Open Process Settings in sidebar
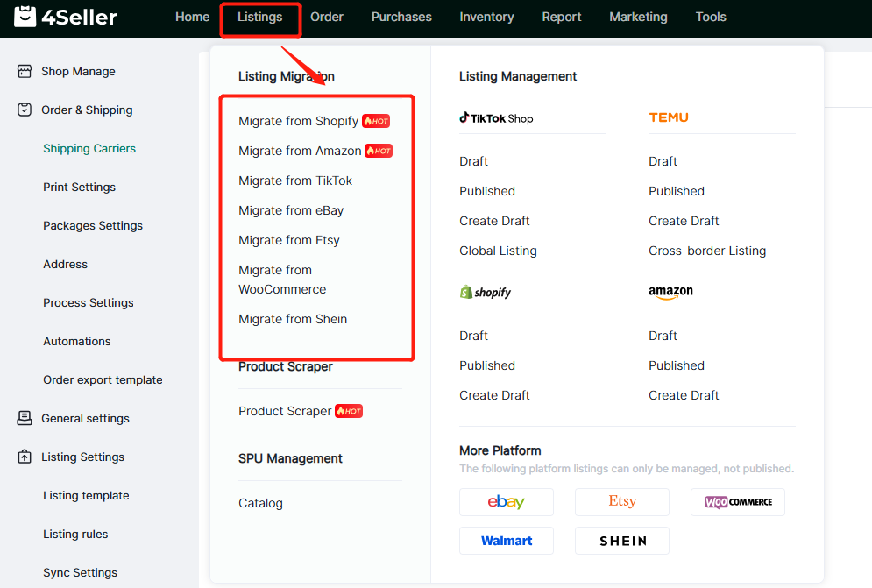 click(89, 302)
